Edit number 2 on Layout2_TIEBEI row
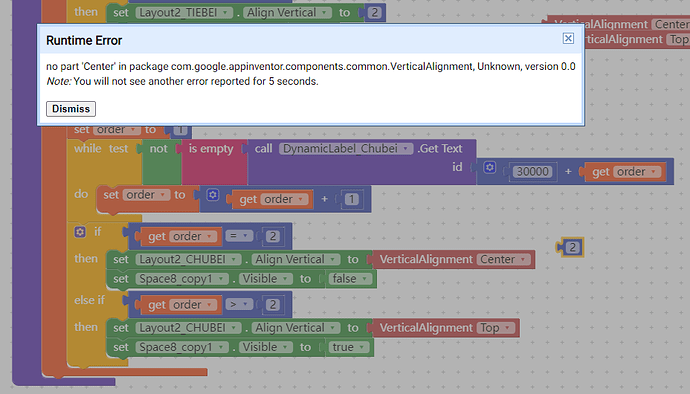 point(374,13)
